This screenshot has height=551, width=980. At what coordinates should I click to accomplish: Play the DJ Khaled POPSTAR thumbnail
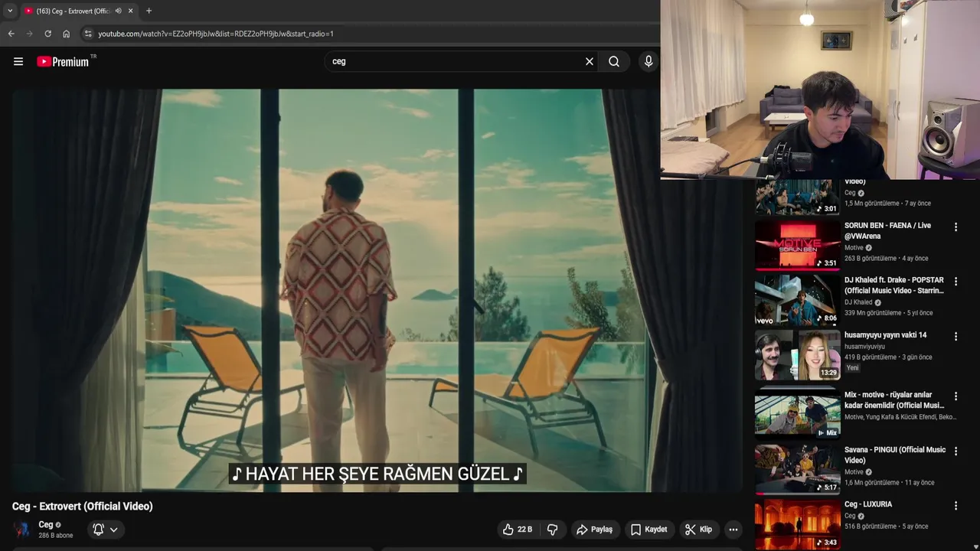point(797,300)
